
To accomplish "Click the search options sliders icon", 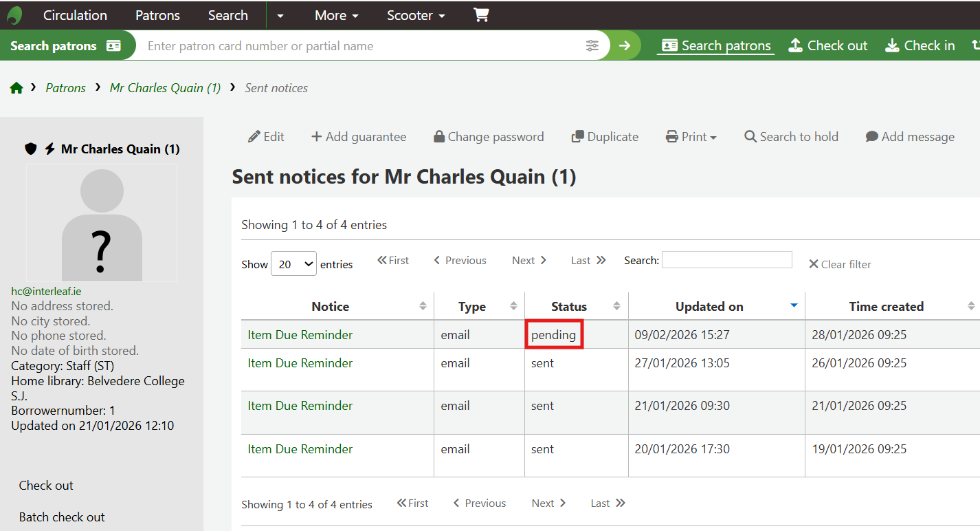I will pos(592,45).
